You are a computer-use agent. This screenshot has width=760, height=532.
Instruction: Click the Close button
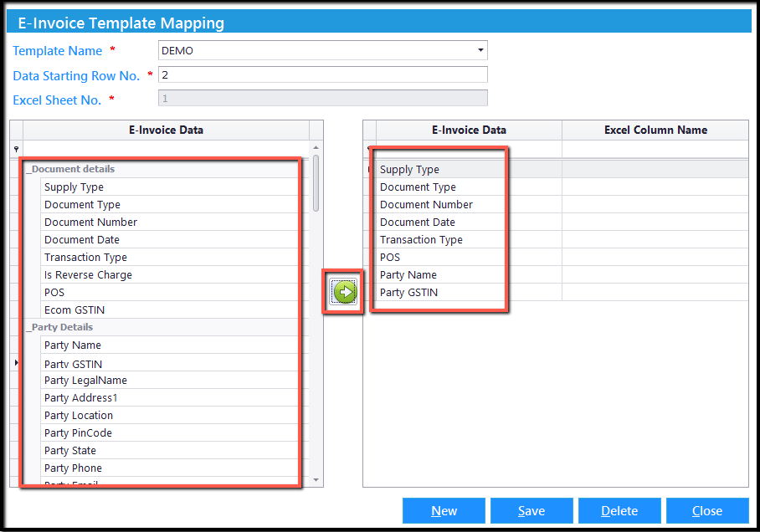tap(707, 510)
